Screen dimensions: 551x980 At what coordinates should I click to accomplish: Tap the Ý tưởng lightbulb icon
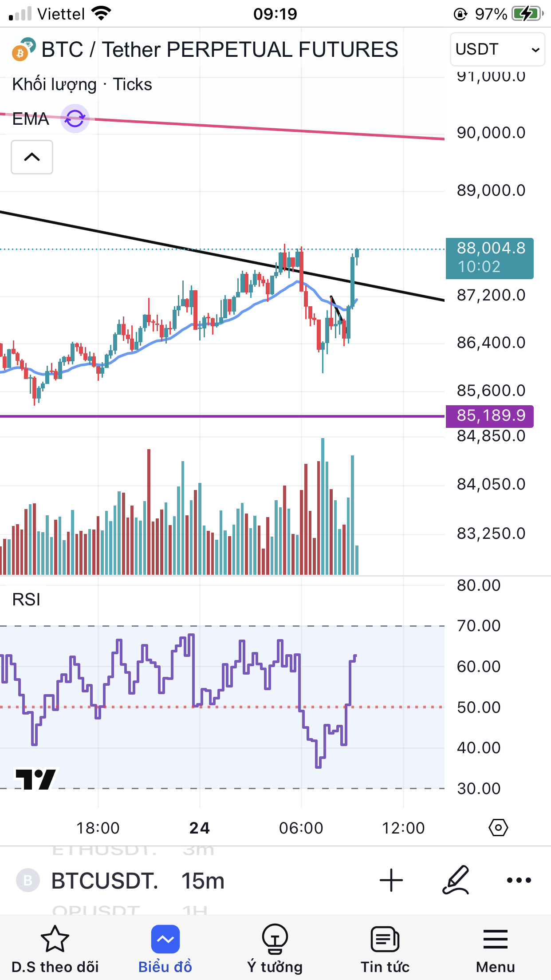(275, 939)
